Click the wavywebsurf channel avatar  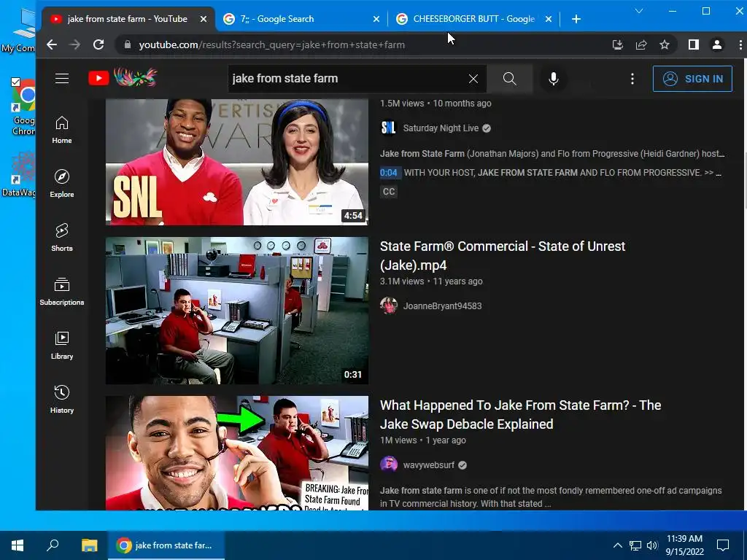pyautogui.click(x=389, y=464)
